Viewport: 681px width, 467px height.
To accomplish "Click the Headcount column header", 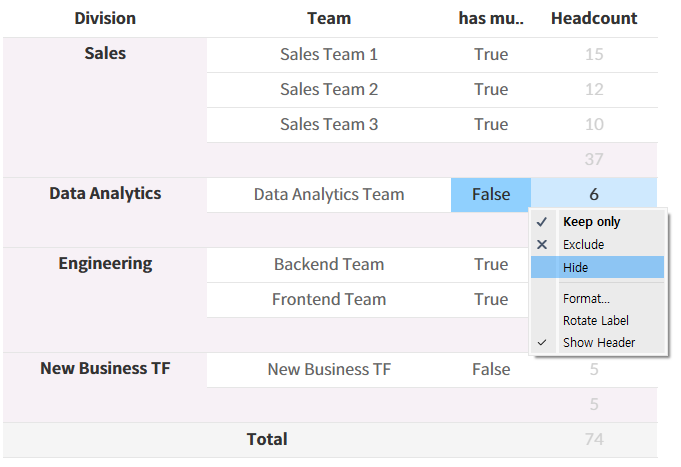I will coord(594,19).
